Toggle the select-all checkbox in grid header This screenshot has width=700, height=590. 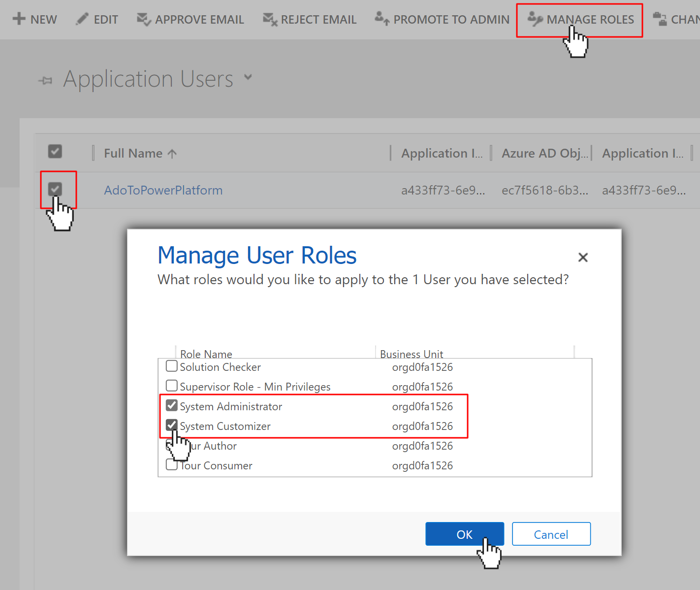tap(55, 151)
